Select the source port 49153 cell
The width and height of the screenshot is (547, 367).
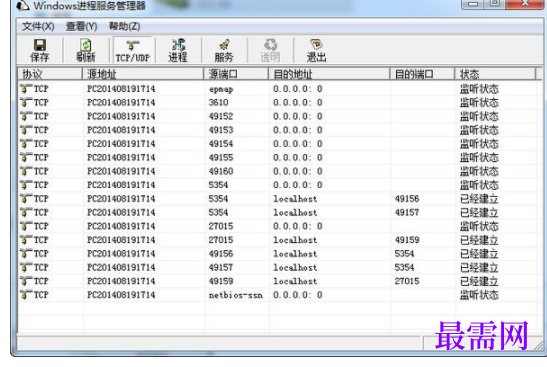coord(221,130)
